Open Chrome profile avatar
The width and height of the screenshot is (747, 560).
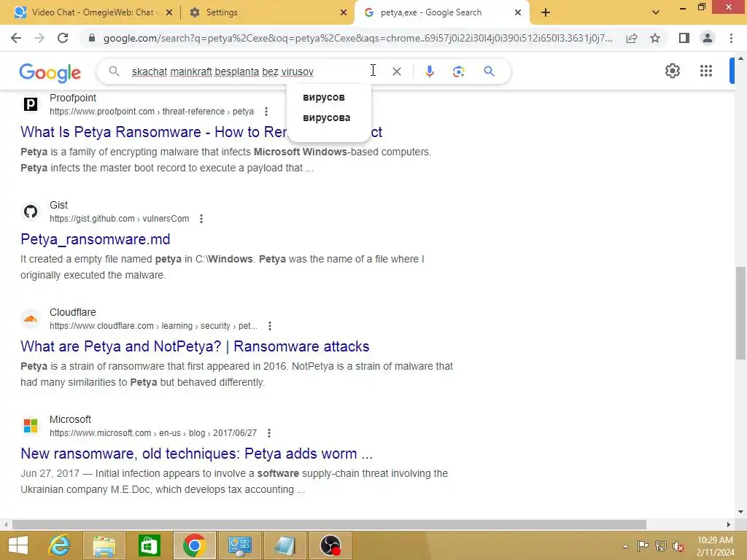point(708,38)
